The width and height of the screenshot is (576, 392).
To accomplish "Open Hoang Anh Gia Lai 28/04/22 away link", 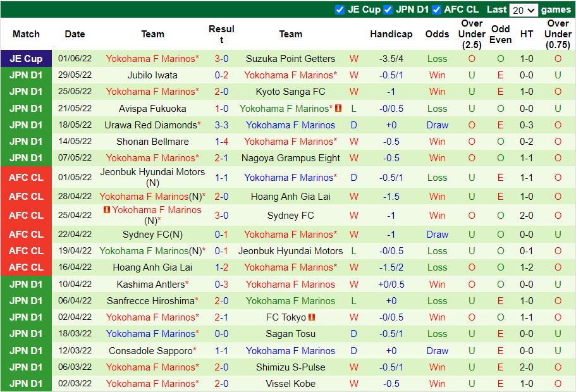I will [291, 196].
